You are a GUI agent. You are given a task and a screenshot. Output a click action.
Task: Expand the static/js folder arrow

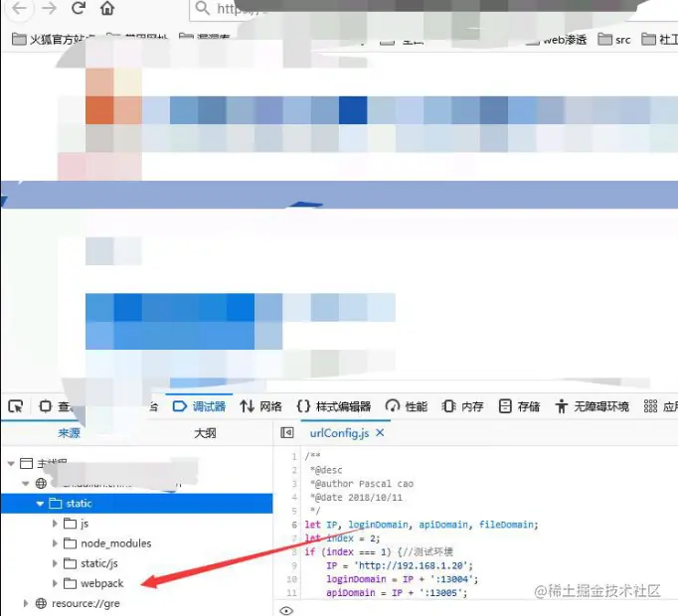55,563
